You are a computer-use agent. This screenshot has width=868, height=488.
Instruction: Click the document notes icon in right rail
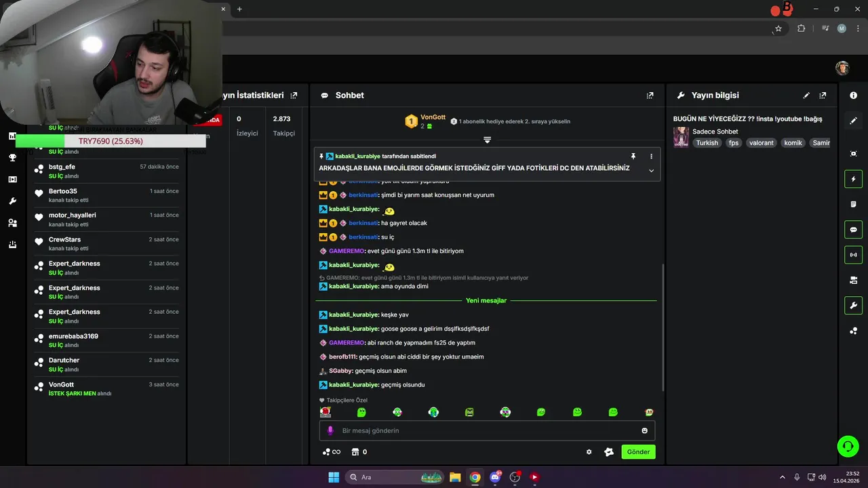click(853, 204)
